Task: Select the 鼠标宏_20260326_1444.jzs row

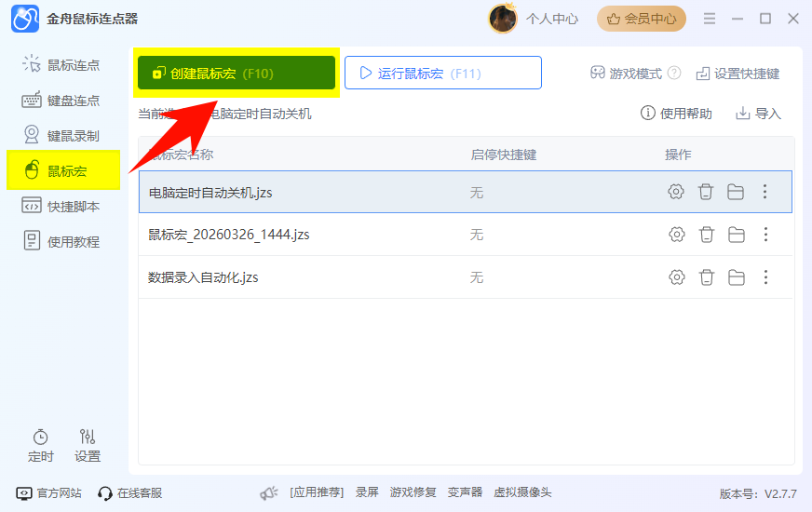Action: [x=465, y=235]
